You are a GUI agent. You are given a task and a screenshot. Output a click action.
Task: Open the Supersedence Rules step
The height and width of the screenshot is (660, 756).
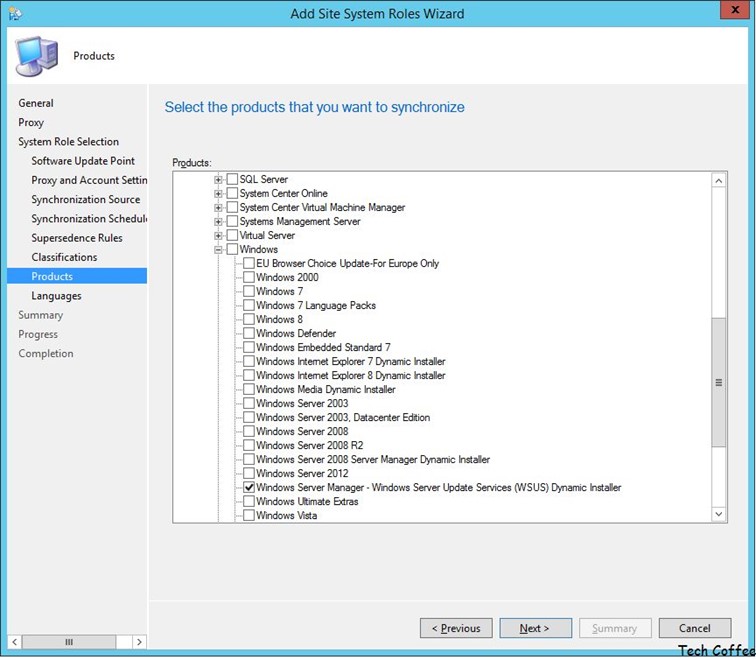click(x=77, y=238)
